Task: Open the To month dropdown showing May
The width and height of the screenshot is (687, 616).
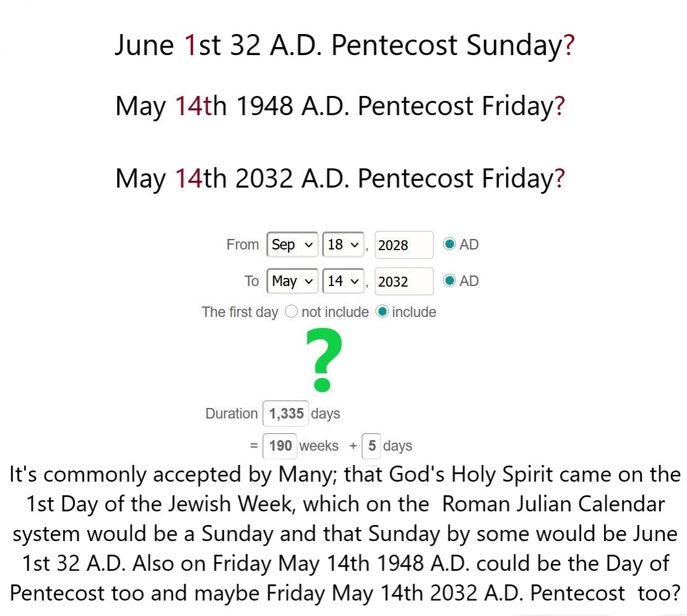Action: (292, 281)
